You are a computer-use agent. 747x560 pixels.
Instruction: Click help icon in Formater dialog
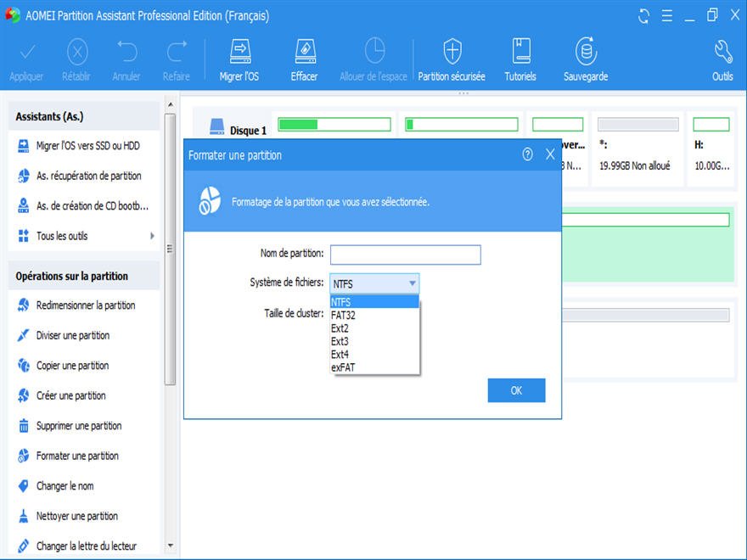(x=527, y=154)
